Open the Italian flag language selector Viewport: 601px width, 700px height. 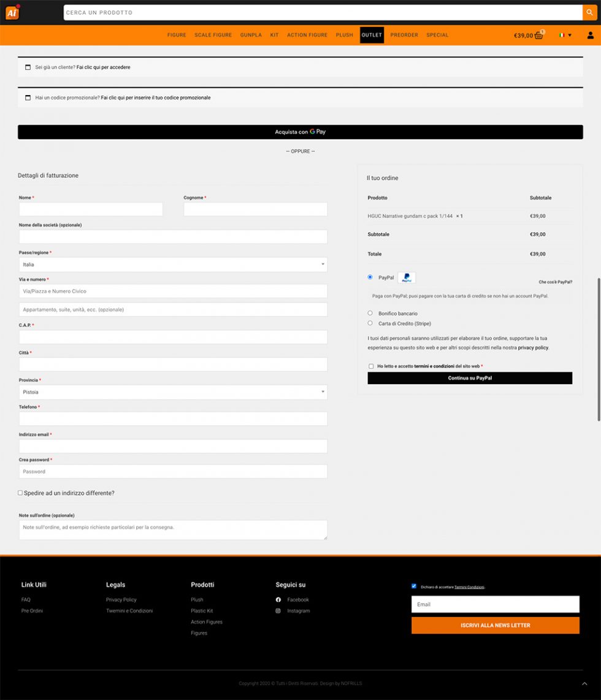(x=565, y=36)
